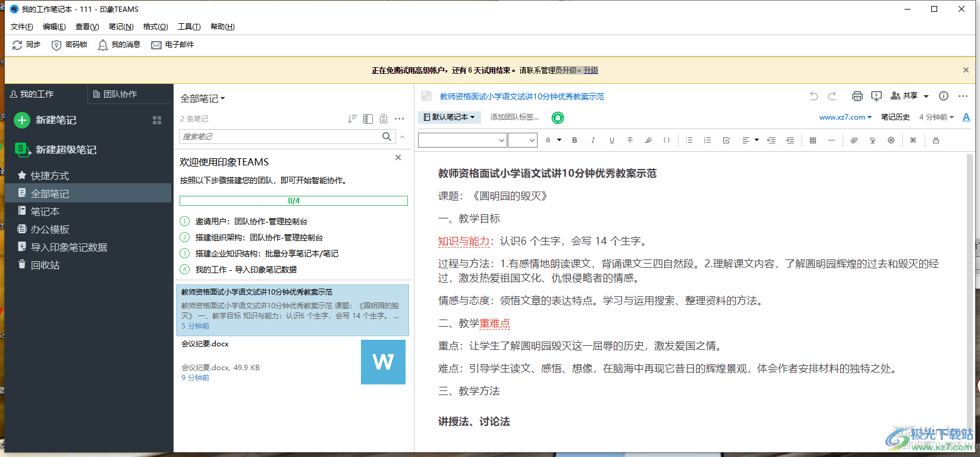980x457 pixels.
Task: Click the list view layout icon
Action: [368, 119]
